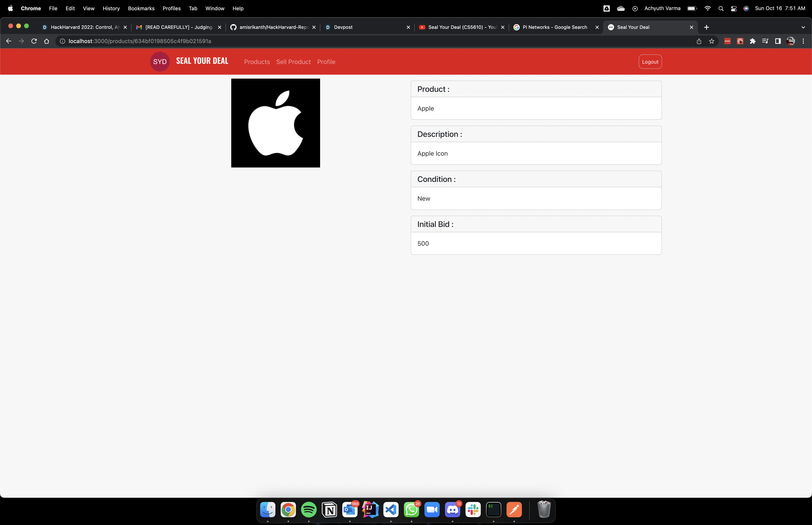
Task: Open Spotify from the dock
Action: (x=308, y=510)
